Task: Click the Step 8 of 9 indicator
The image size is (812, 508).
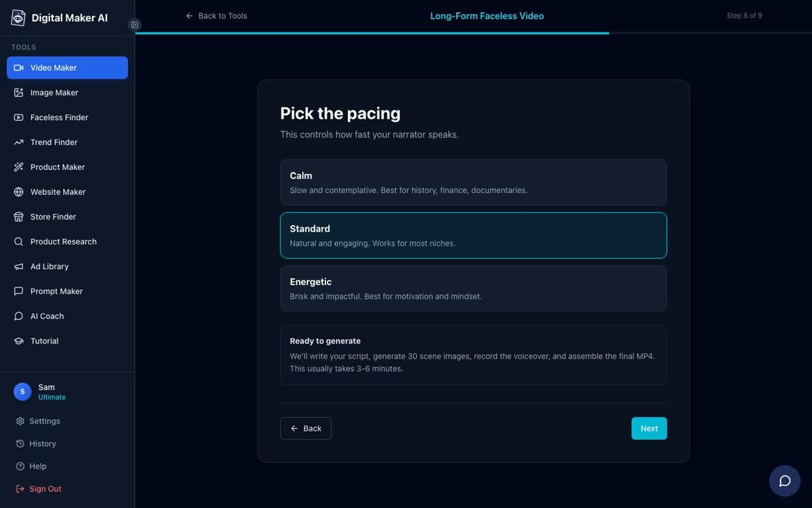Action: (x=744, y=16)
